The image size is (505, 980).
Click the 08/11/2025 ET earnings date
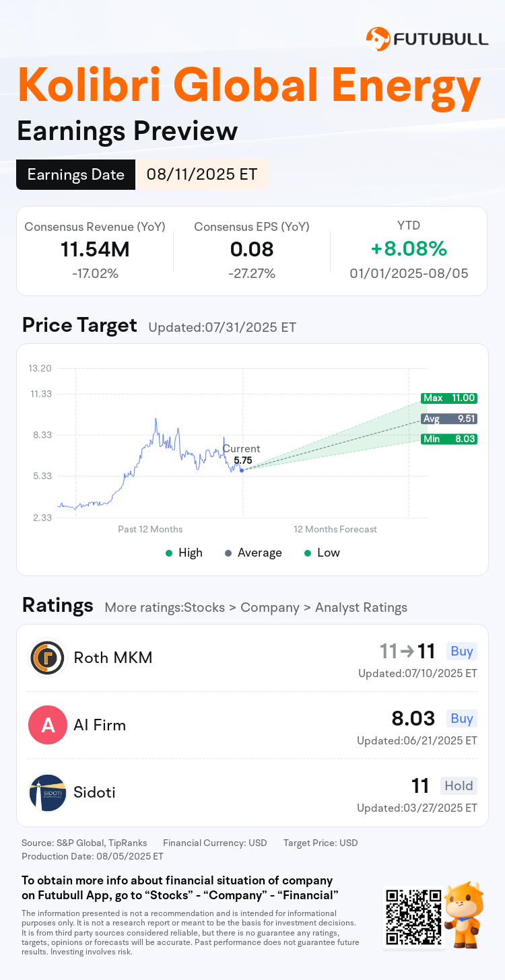click(x=202, y=175)
